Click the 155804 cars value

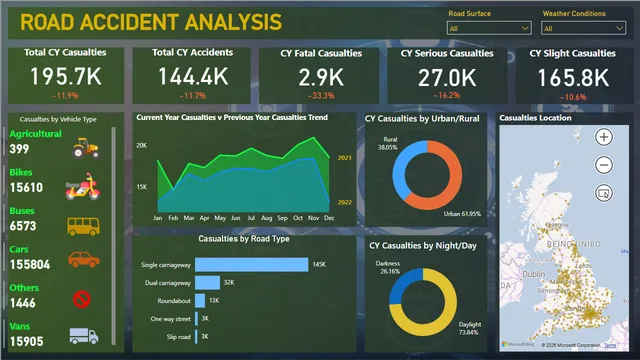click(x=30, y=264)
